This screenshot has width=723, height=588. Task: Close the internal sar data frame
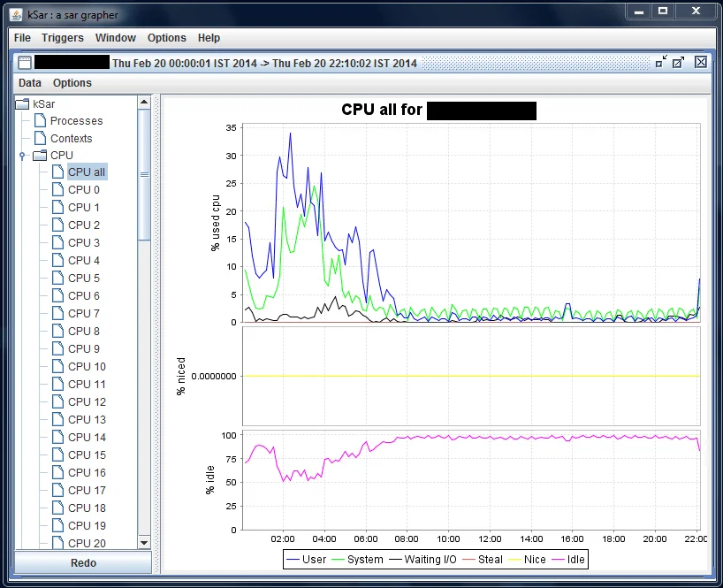click(x=700, y=62)
